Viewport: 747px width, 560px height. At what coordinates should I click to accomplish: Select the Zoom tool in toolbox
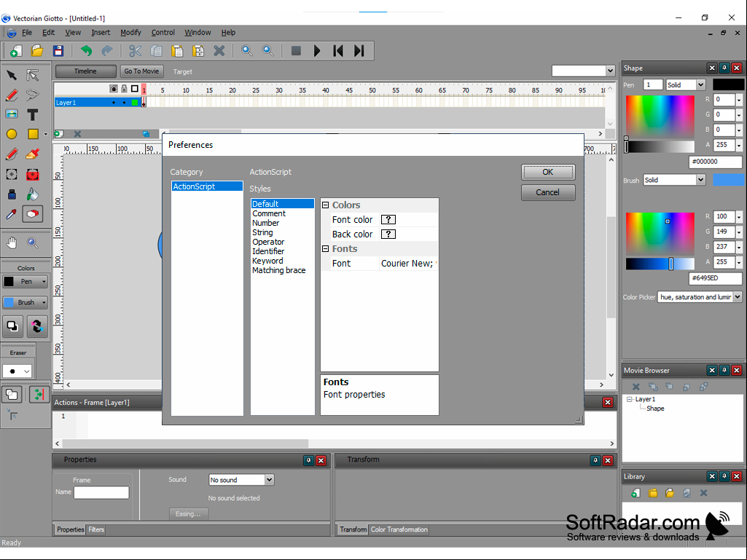pyautogui.click(x=32, y=243)
